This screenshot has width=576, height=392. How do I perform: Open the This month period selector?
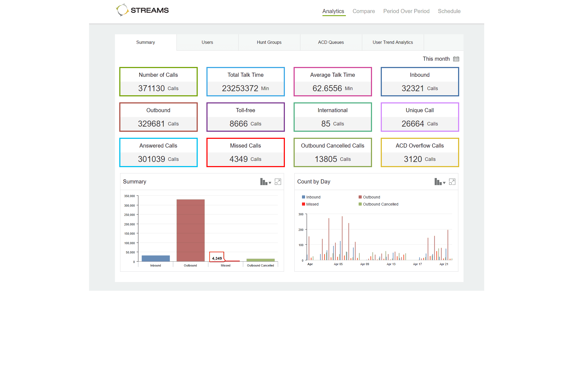[436, 59]
